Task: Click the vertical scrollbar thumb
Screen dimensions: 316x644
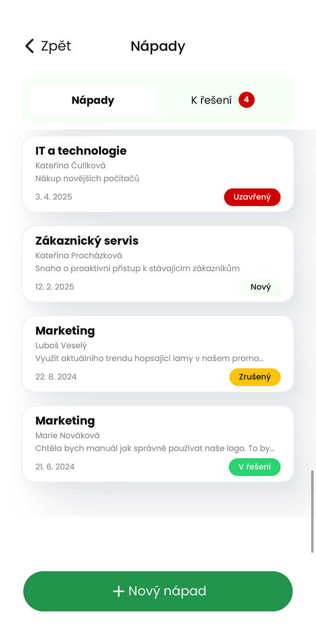Action: point(312,511)
